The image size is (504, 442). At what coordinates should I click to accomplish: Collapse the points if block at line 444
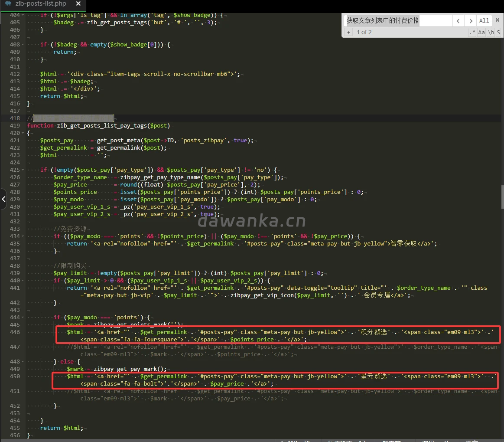click(x=23, y=318)
